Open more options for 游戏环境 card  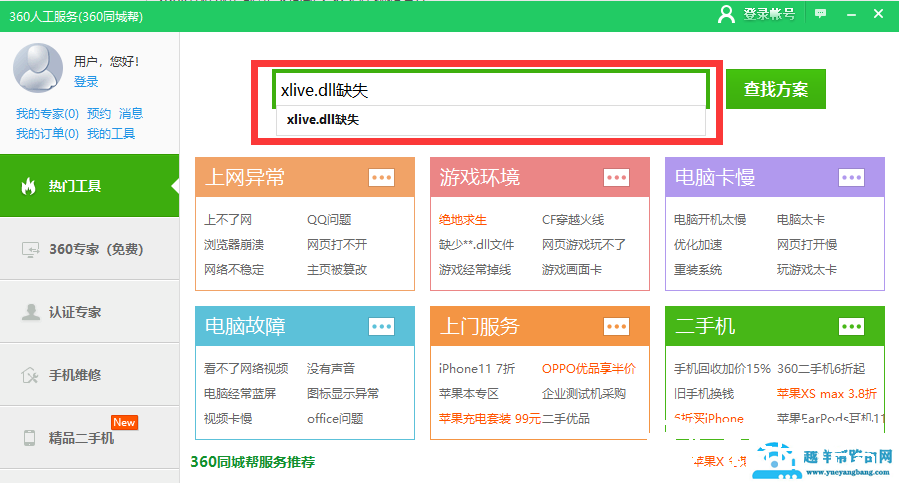pyautogui.click(x=616, y=177)
